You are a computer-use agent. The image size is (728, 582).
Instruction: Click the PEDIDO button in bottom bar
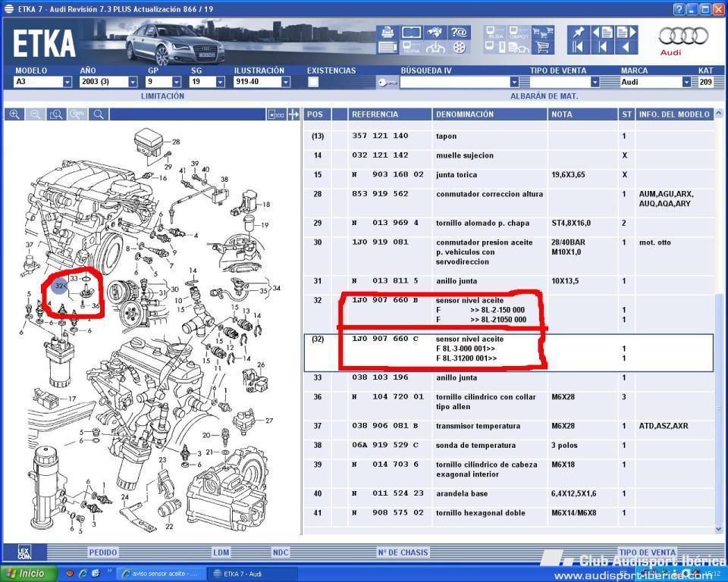(x=103, y=552)
